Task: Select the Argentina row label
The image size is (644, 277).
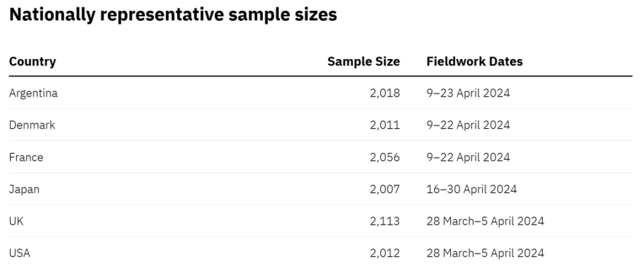Action: pyautogui.click(x=34, y=93)
